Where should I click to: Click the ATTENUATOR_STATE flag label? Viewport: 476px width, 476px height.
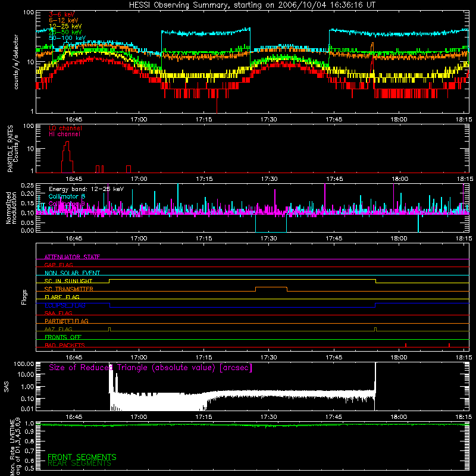72,257
